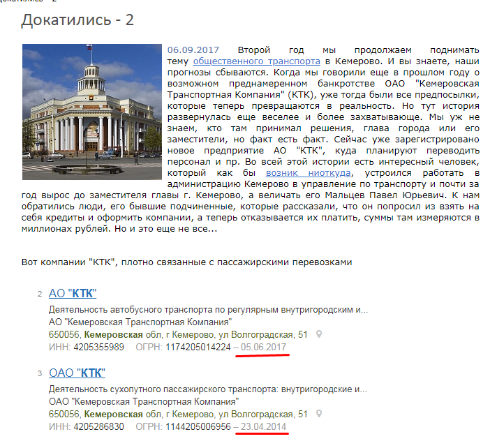Click text ОАО "Кемеровская Транспортная Компания"
The height and width of the screenshot is (448, 497).
point(144,402)
